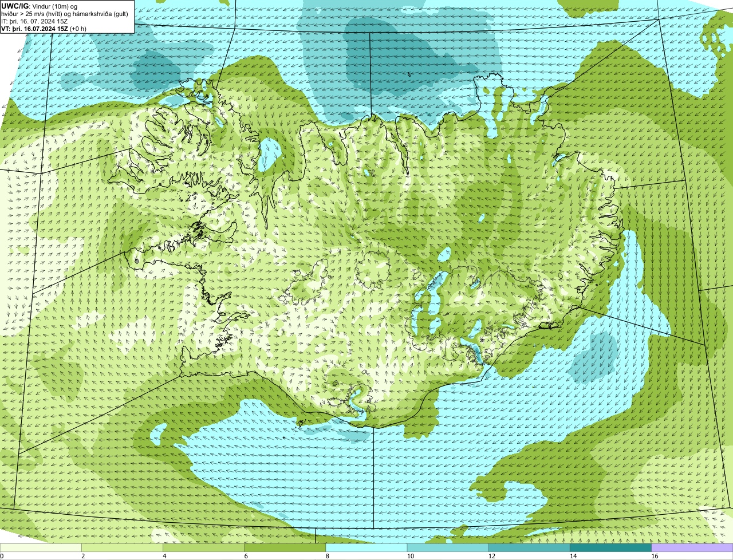The height and width of the screenshot is (560, 733).
Task: Click the line 'hviður > 25 m/s (hvítt) og hámarkshviða (gult)'
Action: (65, 14)
